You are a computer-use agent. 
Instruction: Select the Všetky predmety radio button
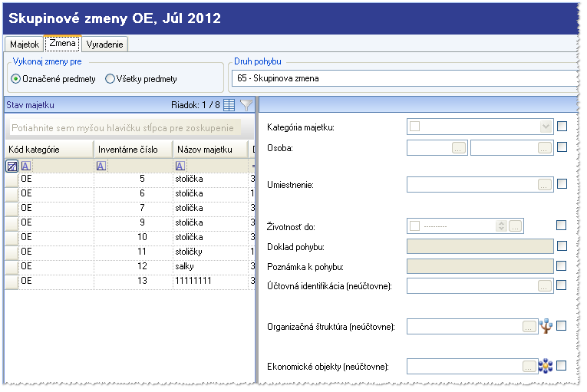110,78
